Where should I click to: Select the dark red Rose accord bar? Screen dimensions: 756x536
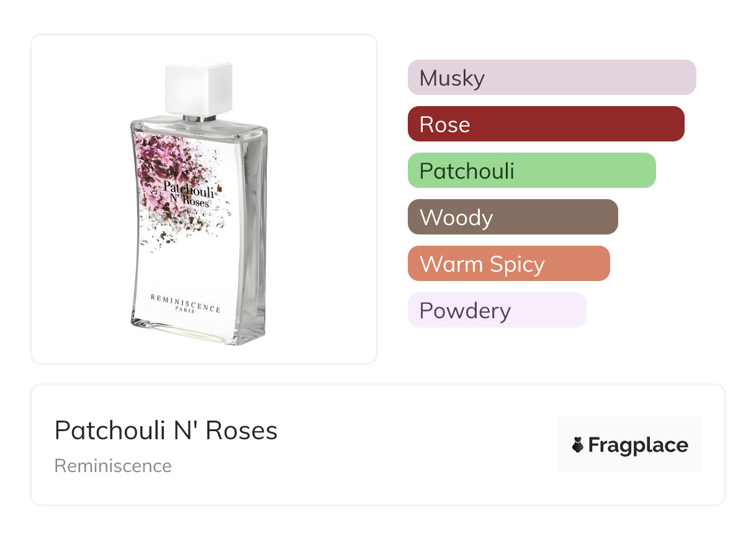545,124
